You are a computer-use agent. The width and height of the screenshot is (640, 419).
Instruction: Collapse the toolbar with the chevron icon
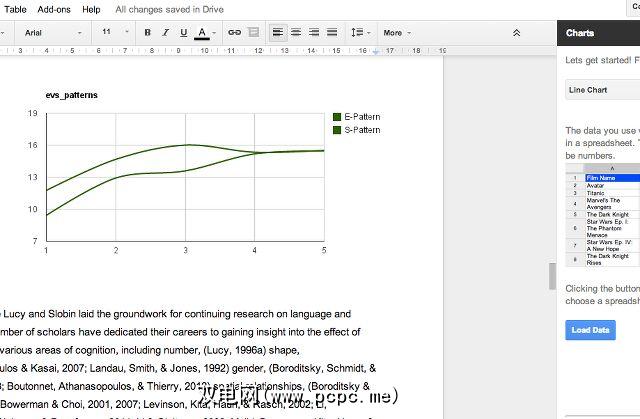pos(516,32)
